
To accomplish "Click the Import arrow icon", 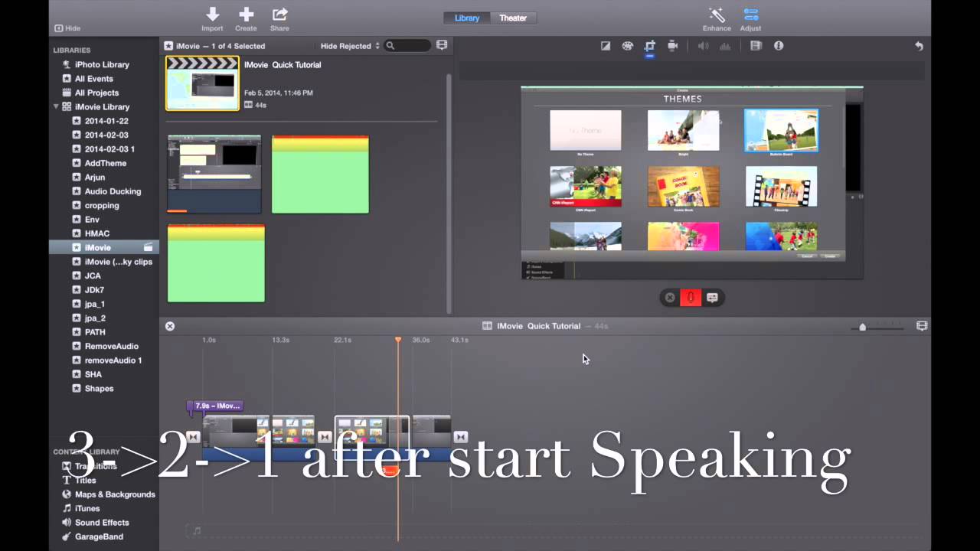I will [x=212, y=15].
